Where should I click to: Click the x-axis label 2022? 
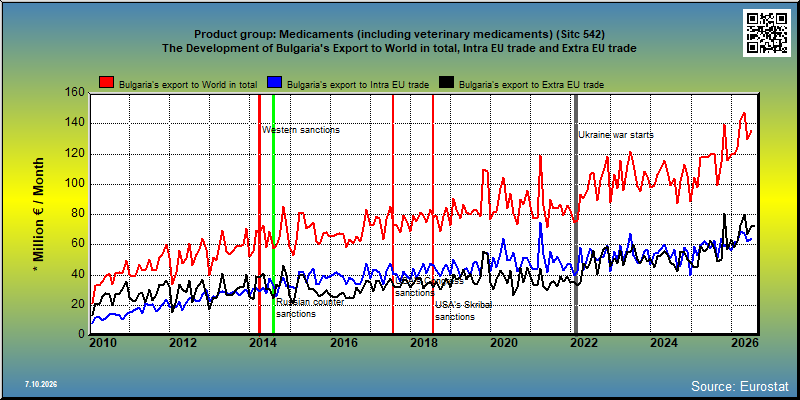pyautogui.click(x=583, y=342)
